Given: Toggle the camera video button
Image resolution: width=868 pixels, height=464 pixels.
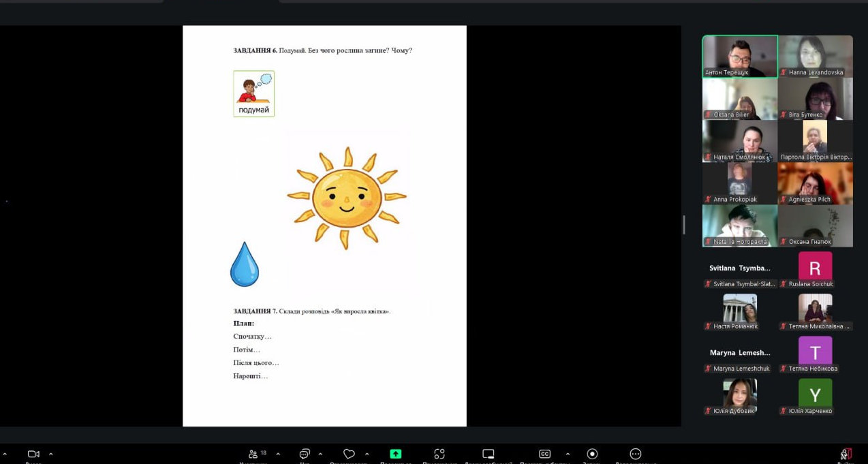Looking at the screenshot, I should (x=33, y=454).
